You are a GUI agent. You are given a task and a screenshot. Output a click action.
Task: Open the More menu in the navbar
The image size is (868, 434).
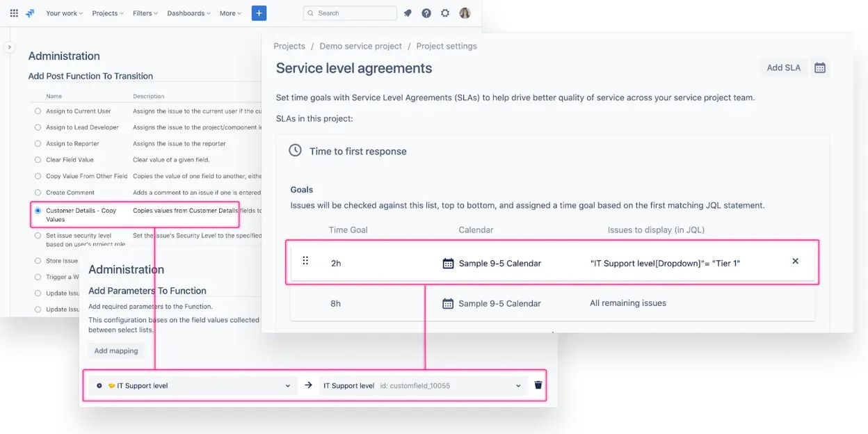click(x=230, y=13)
